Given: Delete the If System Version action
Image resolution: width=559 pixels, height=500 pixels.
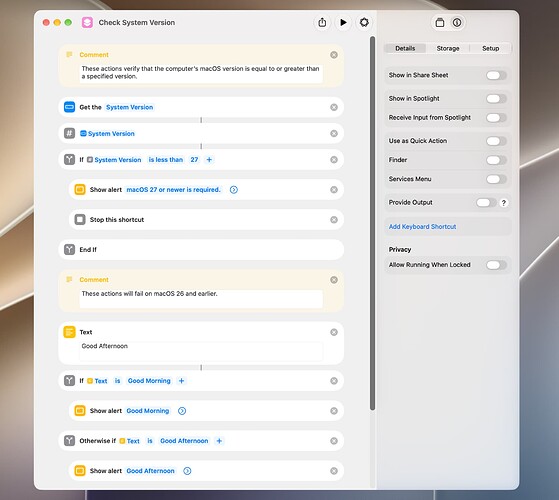Looking at the screenshot, I should click(x=334, y=160).
